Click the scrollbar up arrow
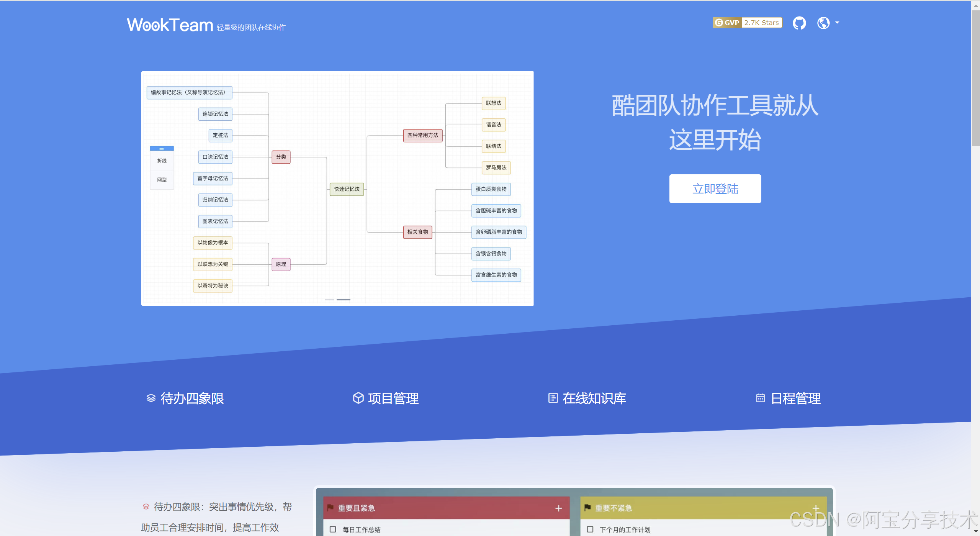980x536 pixels. pos(975,5)
